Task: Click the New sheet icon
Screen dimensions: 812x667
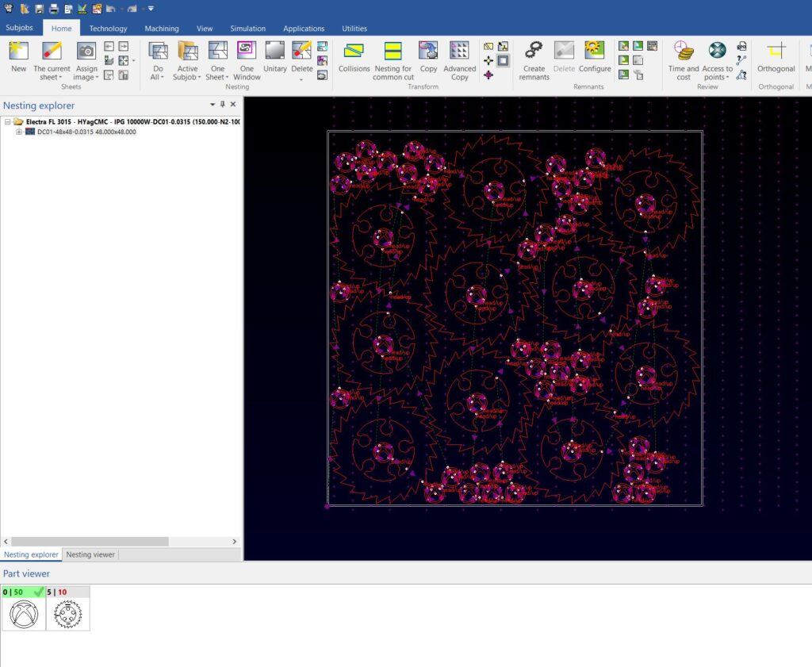Action: pos(18,52)
